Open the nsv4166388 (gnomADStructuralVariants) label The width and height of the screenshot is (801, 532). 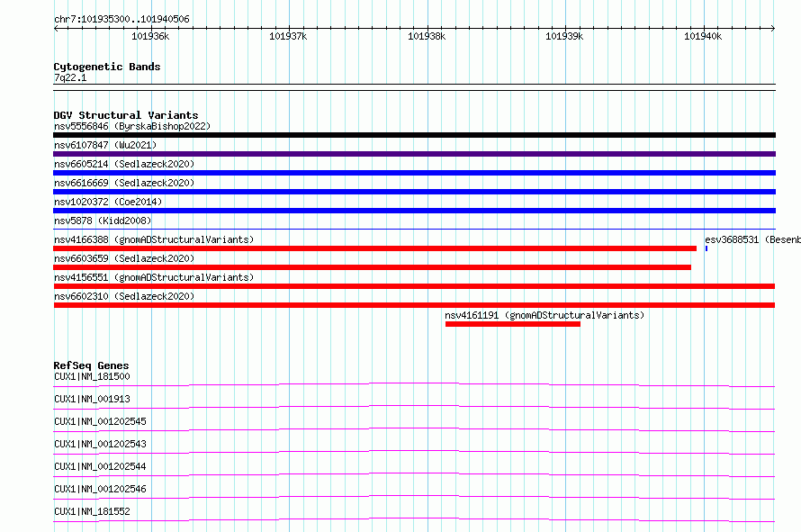tap(154, 239)
